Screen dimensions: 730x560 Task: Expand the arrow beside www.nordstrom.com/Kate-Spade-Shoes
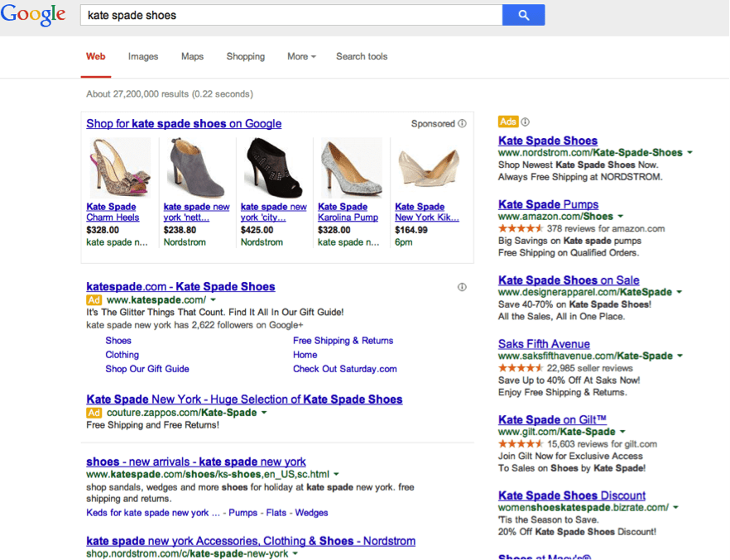(x=690, y=152)
